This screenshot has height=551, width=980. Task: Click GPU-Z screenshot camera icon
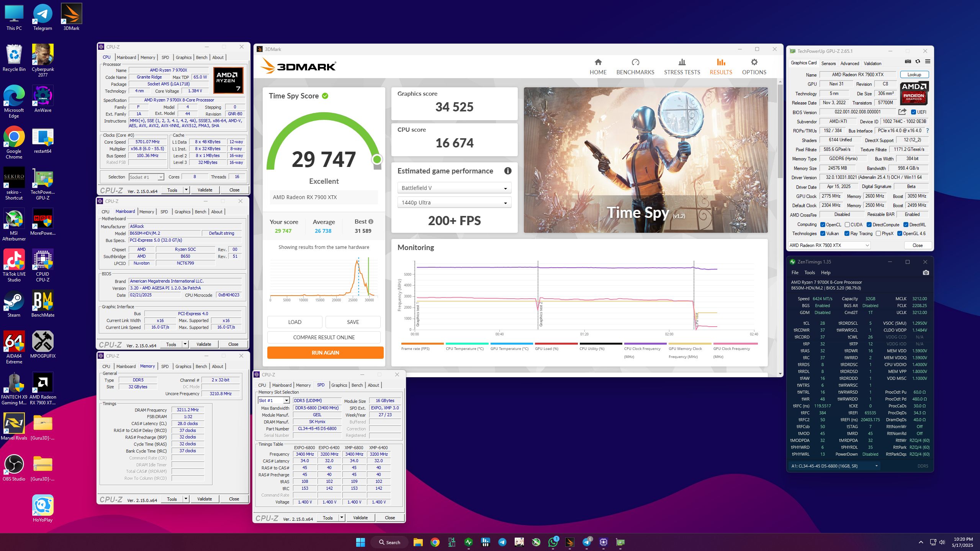(908, 61)
